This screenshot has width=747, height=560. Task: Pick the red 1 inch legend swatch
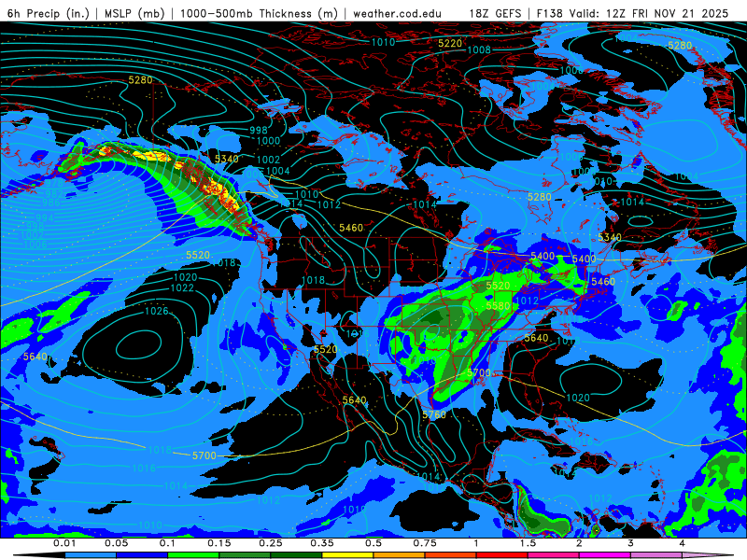[502, 555]
